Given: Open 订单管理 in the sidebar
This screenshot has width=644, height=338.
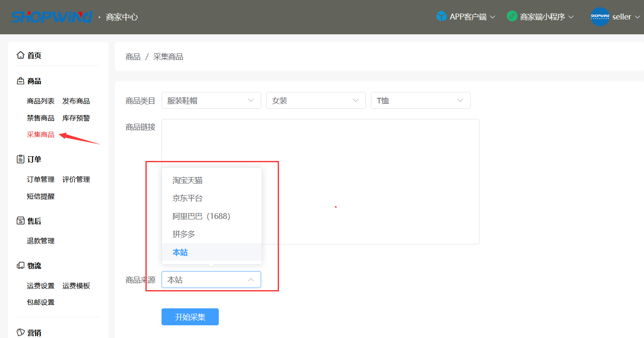Looking at the screenshot, I should coord(41,179).
